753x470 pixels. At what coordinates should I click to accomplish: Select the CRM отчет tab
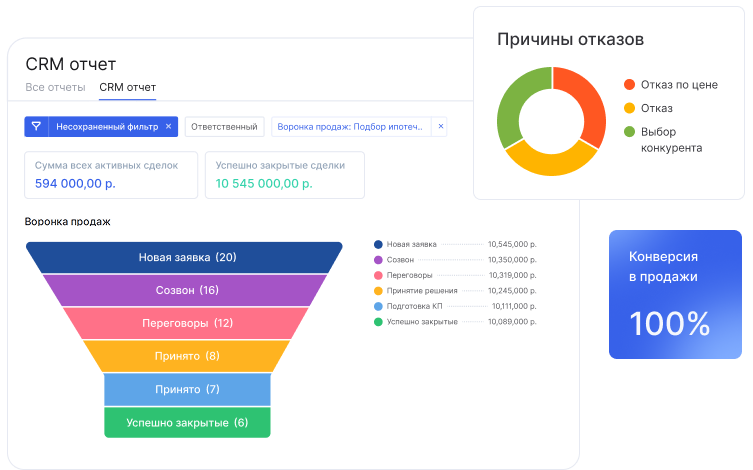tap(127, 87)
